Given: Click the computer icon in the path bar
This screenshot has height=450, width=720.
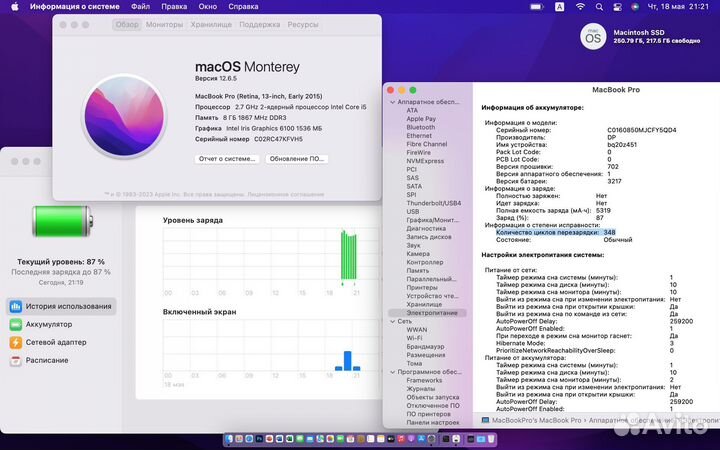Looking at the screenshot, I should 485,420.
